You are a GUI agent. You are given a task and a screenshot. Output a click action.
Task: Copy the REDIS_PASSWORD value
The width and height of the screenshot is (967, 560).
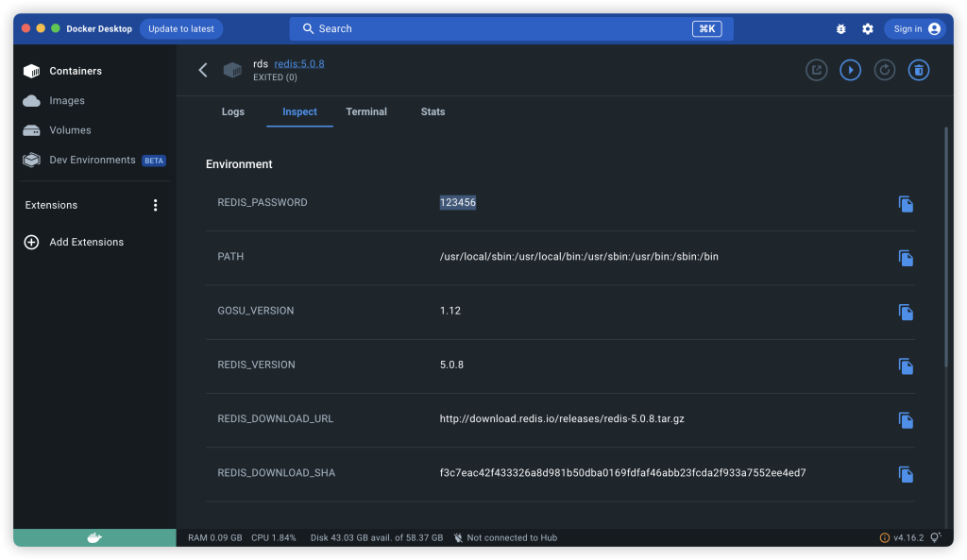point(905,204)
